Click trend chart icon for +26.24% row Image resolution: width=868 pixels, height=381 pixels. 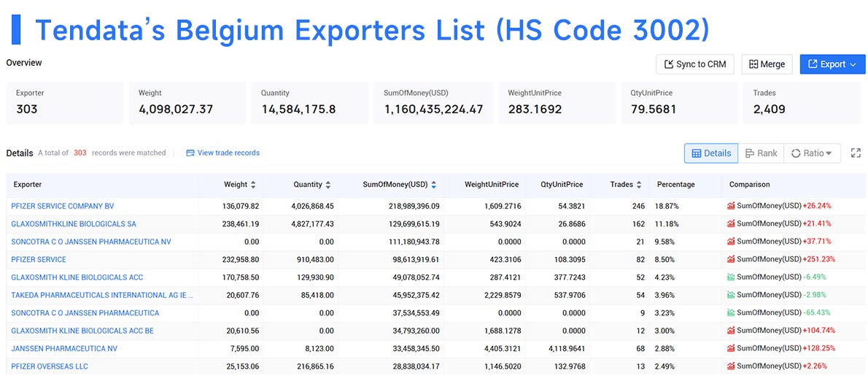[x=731, y=206]
